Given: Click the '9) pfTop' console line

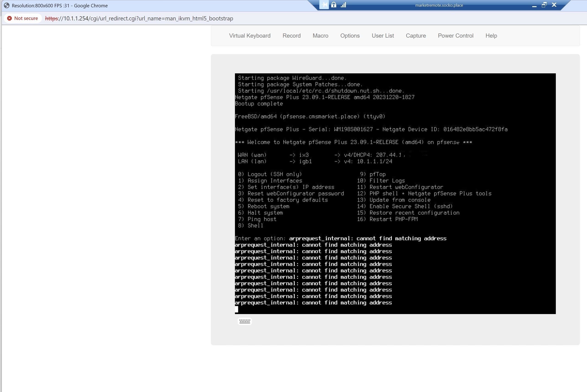Looking at the screenshot, I should [x=373, y=174].
